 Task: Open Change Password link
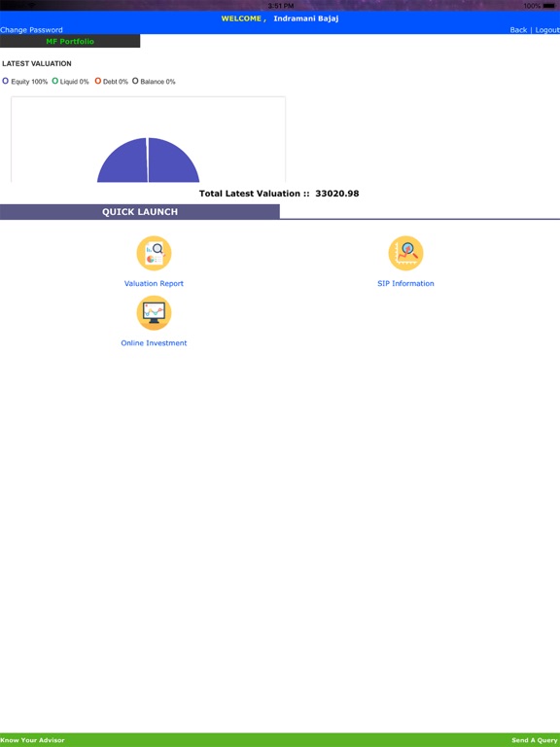(x=31, y=29)
